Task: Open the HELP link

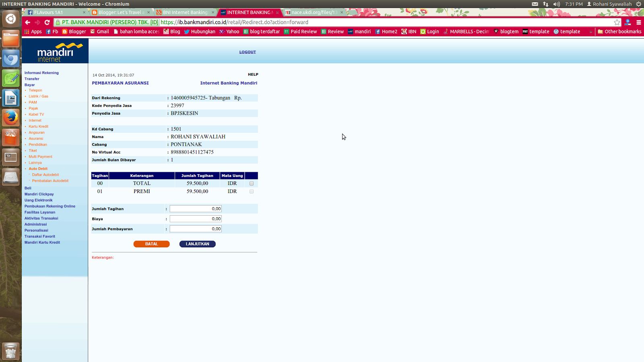Action: [x=253, y=74]
